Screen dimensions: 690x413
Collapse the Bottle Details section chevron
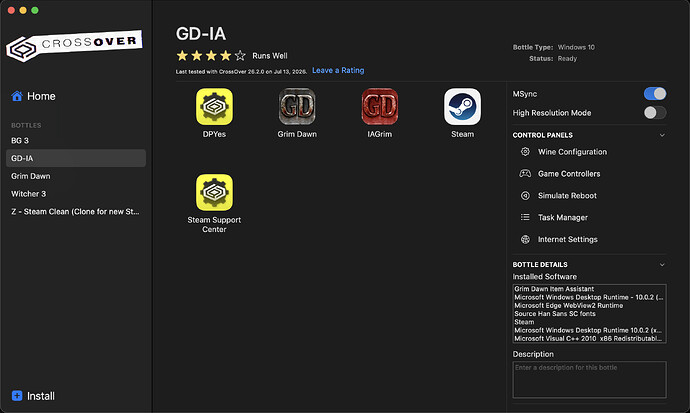coord(662,264)
